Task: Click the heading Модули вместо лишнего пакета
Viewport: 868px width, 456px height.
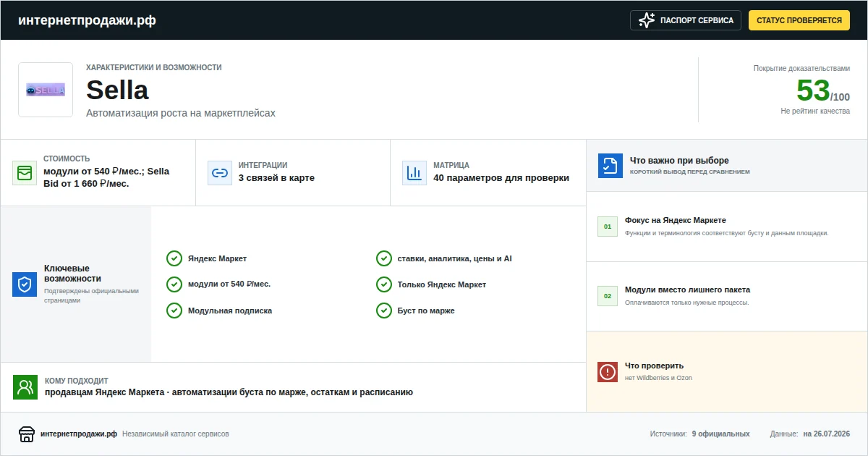Action: pyautogui.click(x=687, y=290)
